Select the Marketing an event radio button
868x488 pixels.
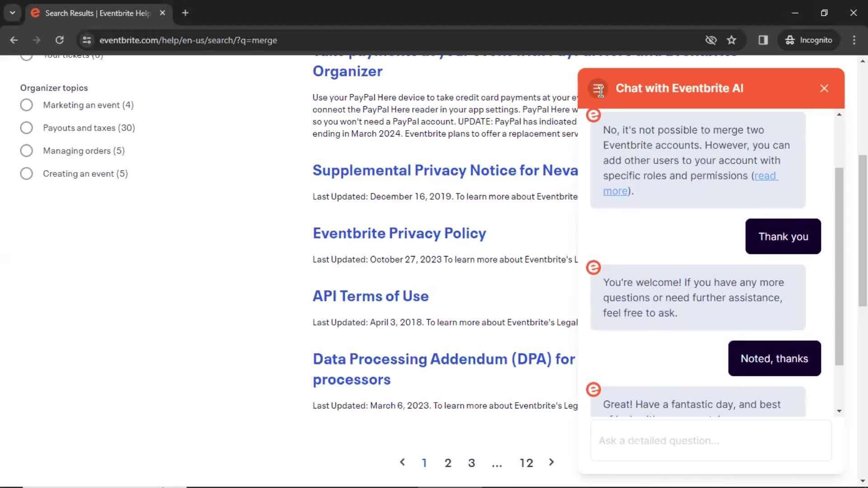click(x=26, y=105)
